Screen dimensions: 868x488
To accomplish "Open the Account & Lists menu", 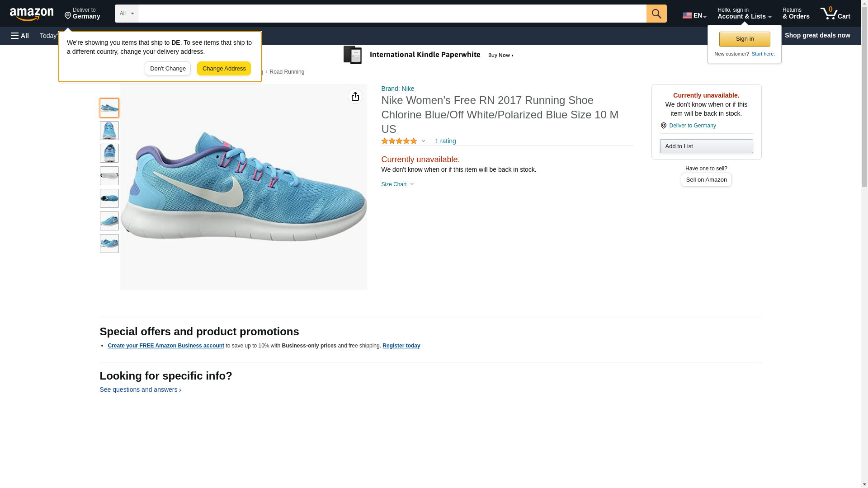I will (744, 14).
